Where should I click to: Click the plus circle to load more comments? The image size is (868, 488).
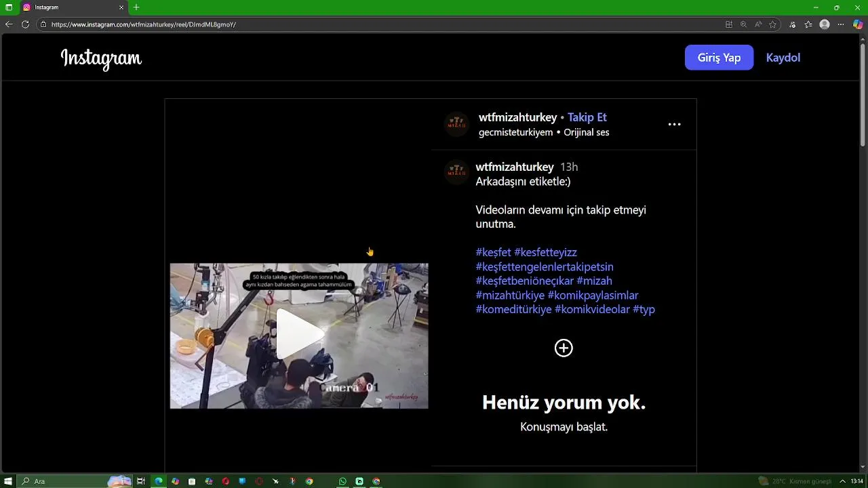click(564, 348)
